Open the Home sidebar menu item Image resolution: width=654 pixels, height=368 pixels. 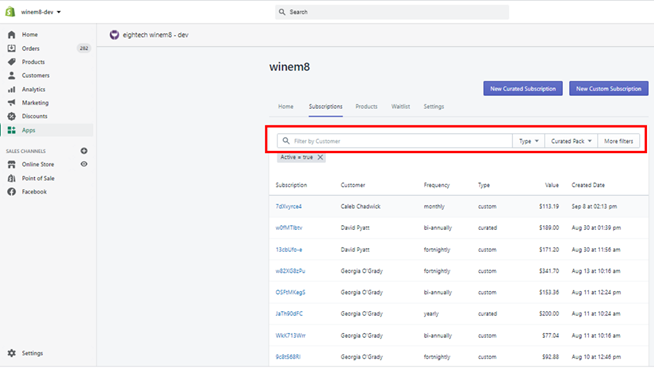[x=30, y=35]
